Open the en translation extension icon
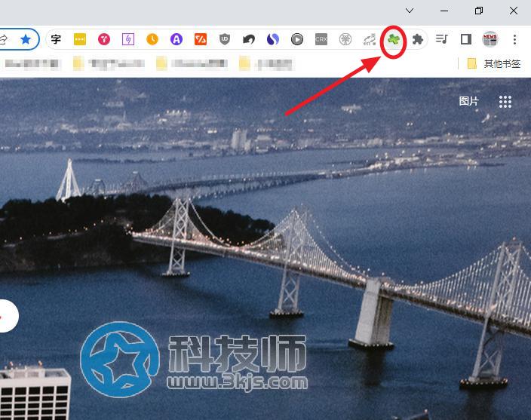The height and width of the screenshot is (420, 531). point(370,39)
